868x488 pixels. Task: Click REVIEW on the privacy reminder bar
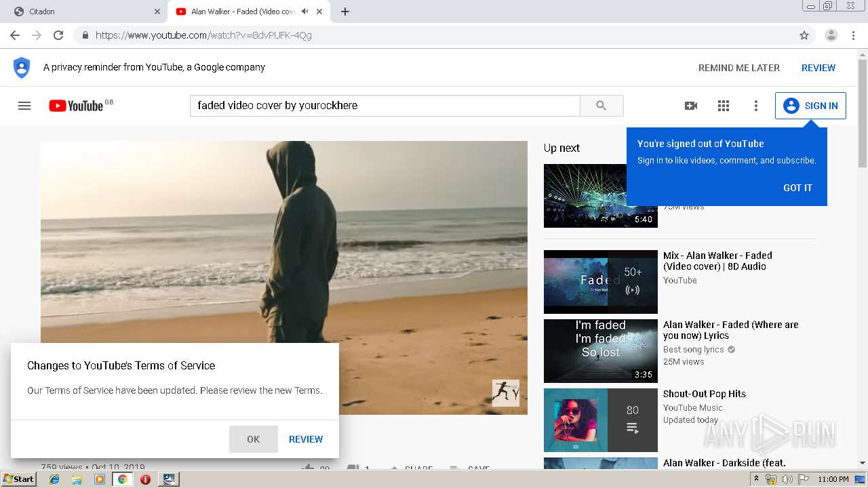[x=818, y=68]
